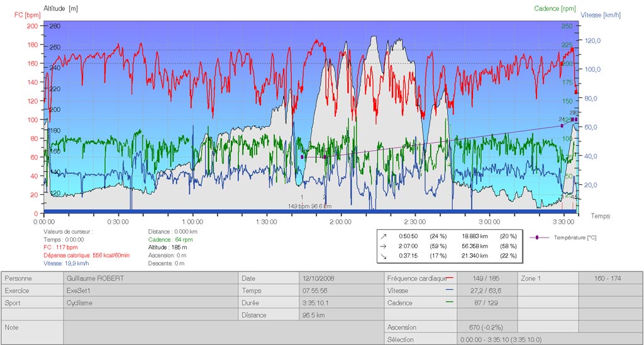Click the 1:00:00 mark on time axis
This screenshot has height=345, width=644.
tap(192, 222)
